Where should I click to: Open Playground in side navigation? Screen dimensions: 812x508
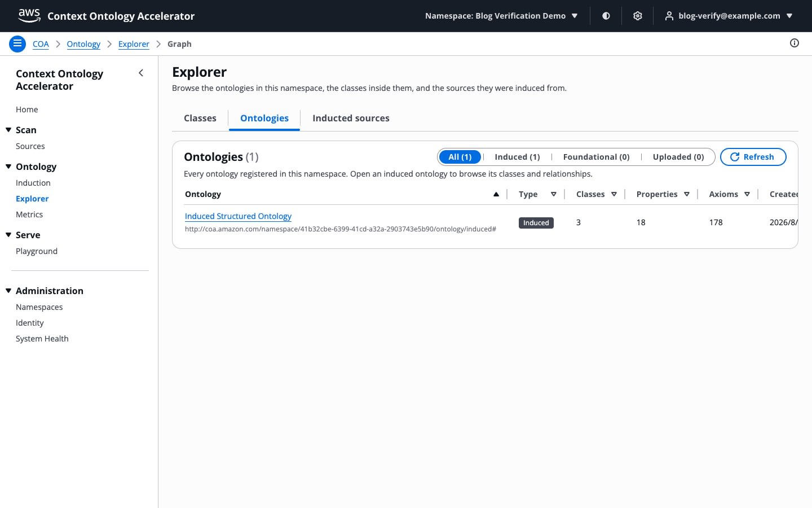[37, 251]
